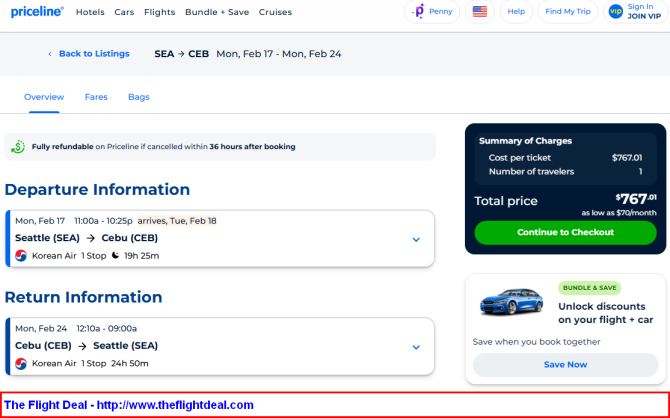Expand the Seattle to Cebu departure details
670x418 pixels.
coord(416,239)
